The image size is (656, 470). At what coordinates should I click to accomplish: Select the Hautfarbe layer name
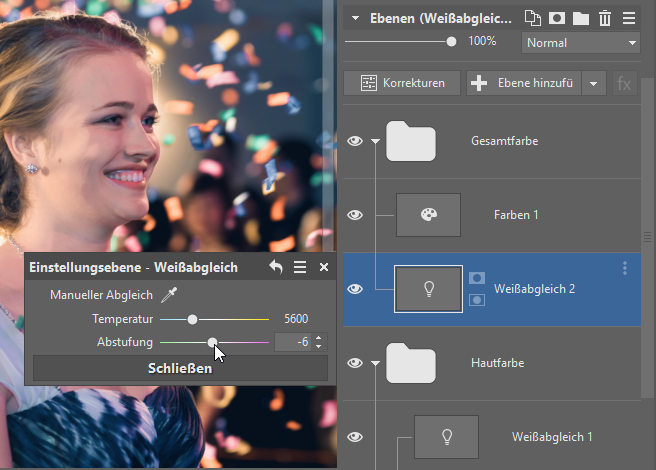497,363
